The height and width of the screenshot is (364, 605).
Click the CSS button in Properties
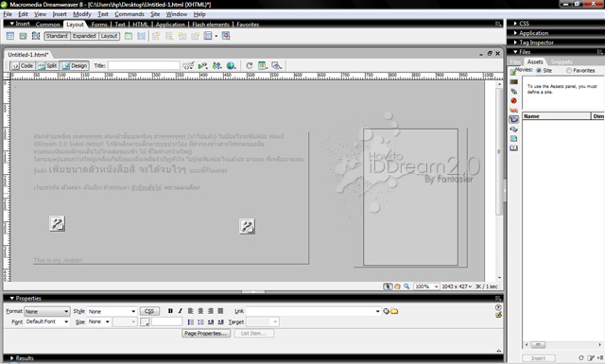click(149, 311)
